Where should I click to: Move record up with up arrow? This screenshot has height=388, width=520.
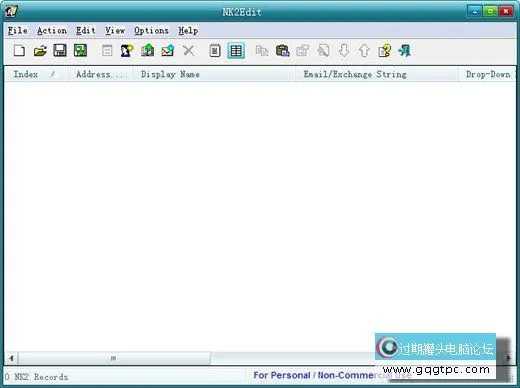point(364,51)
